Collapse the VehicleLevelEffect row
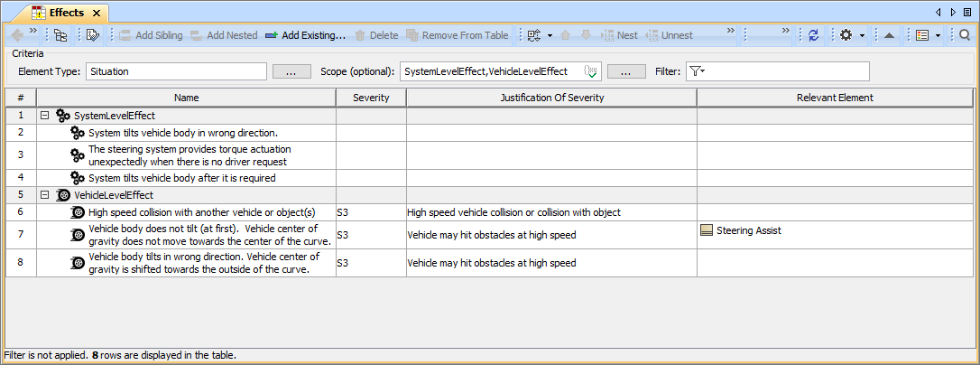This screenshot has height=365, width=980. [x=44, y=194]
